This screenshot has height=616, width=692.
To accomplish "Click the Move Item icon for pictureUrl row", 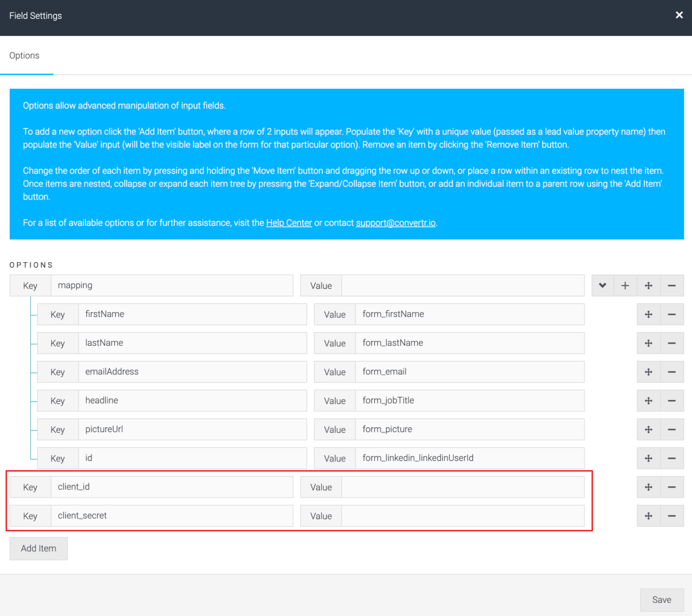I will pyautogui.click(x=648, y=429).
